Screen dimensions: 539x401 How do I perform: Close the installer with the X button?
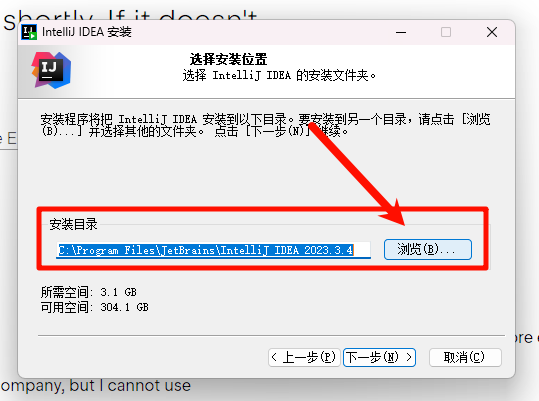[x=492, y=32]
